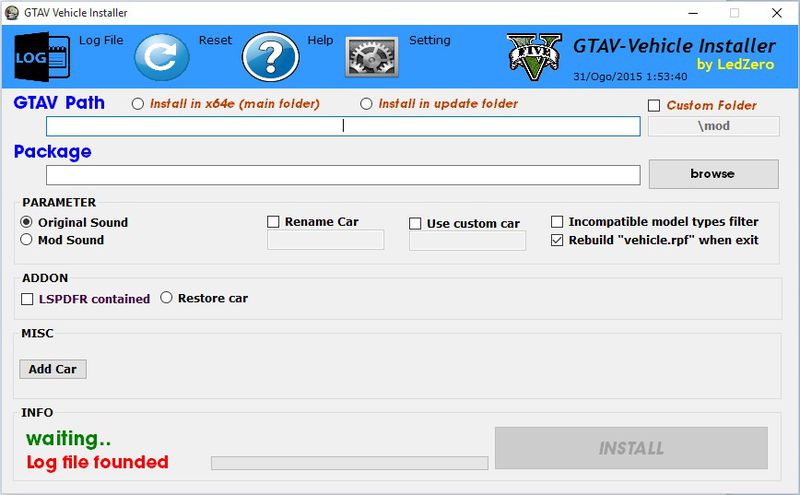Open Help via the question mark icon
Screen dimensions: 800x495
click(x=270, y=57)
